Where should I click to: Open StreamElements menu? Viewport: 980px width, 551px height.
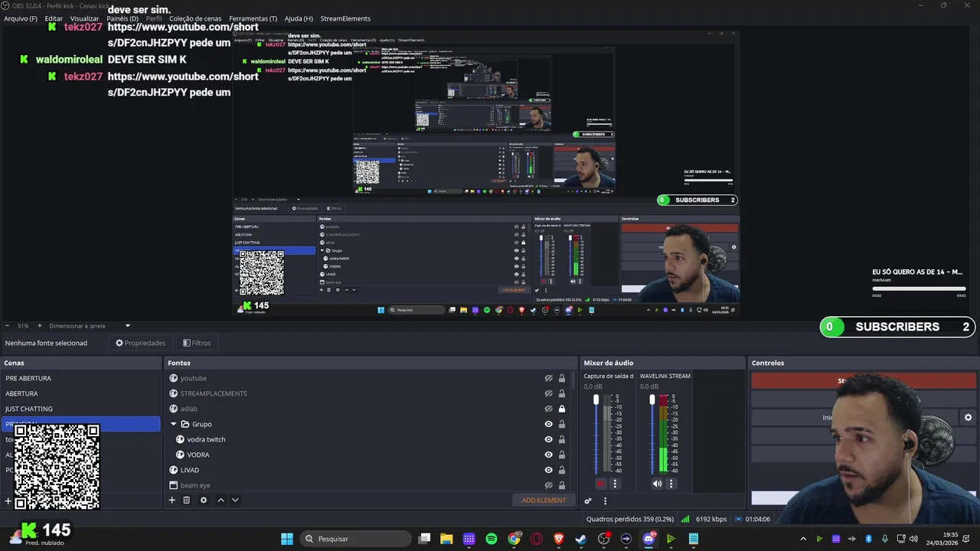345,18
